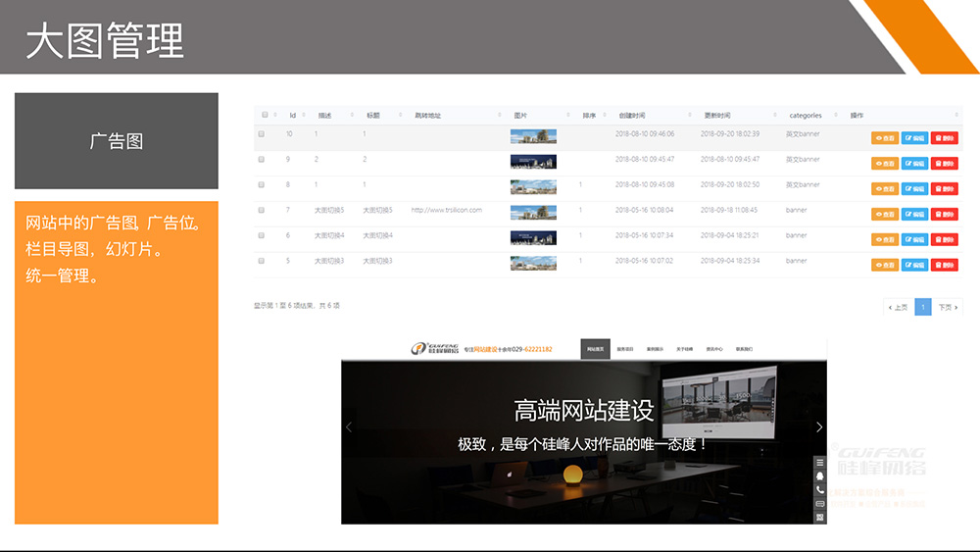Click the 编辑 edit button for row 9
This screenshot has width=980, height=552.
pos(914,164)
